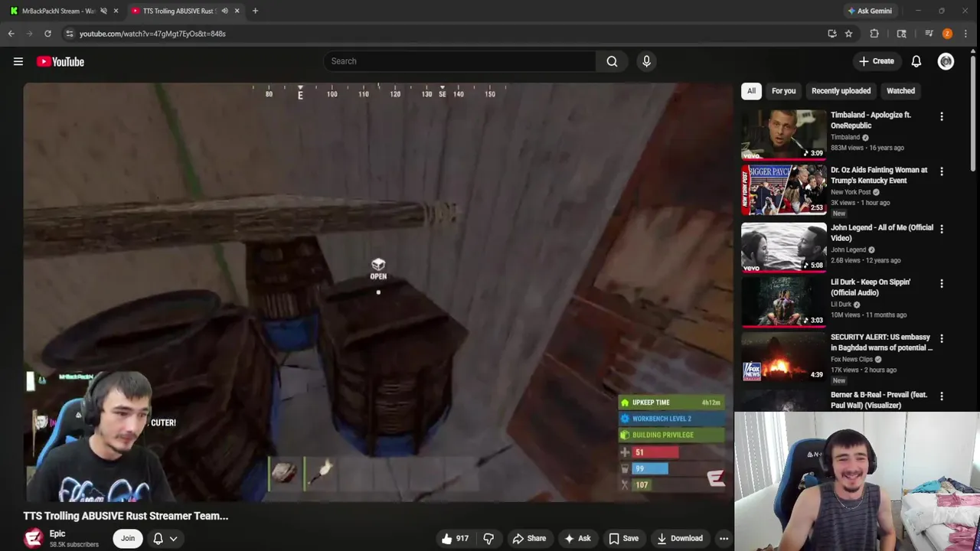Open the YouTube hamburger guide menu
980x551 pixels.
coord(18,61)
